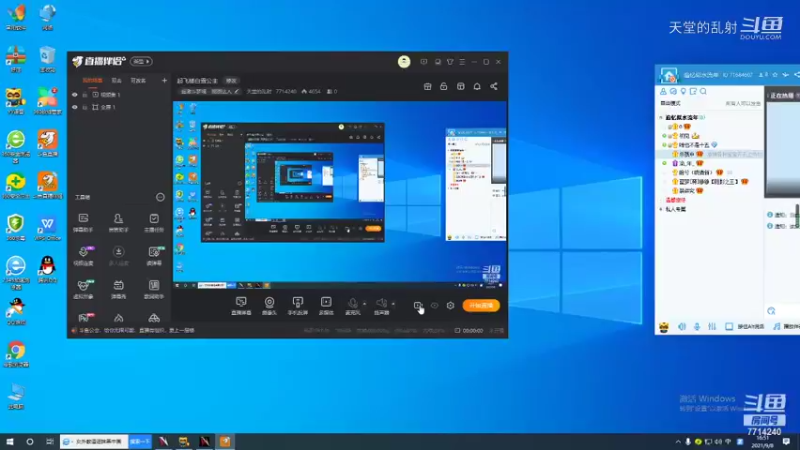Click emoji face icon in voice chat bottom bar
The width and height of the screenshot is (800, 450).
pyautogui.click(x=664, y=327)
